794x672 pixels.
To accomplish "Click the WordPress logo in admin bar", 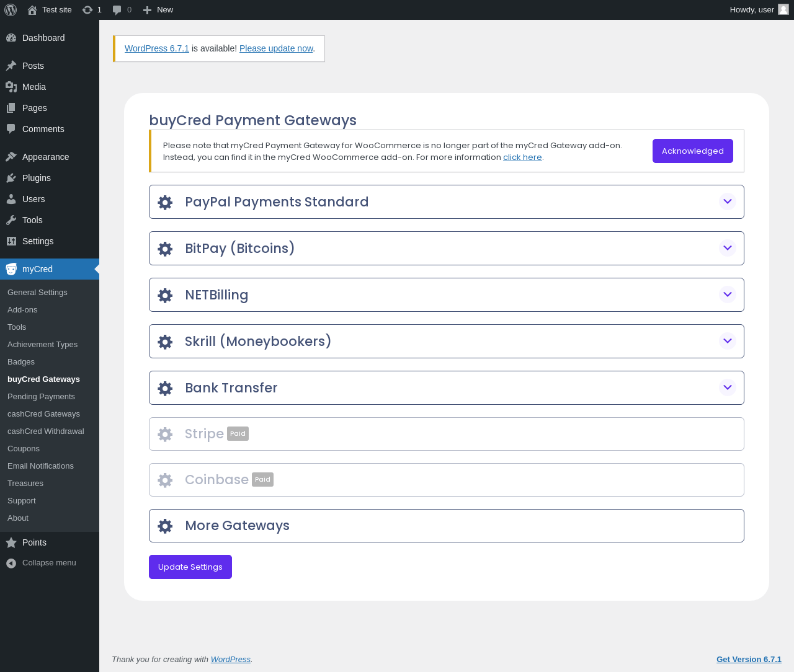I will [x=11, y=10].
